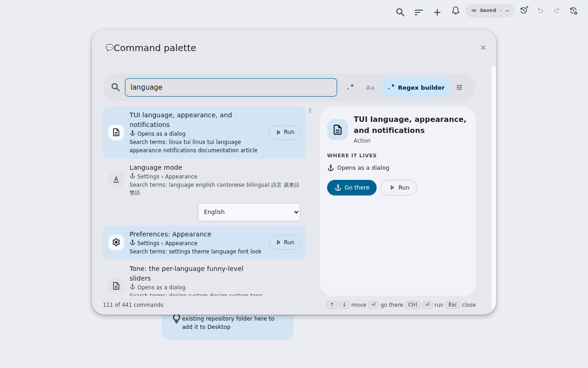Open the history settings icon with gear

pyautogui.click(x=573, y=10)
